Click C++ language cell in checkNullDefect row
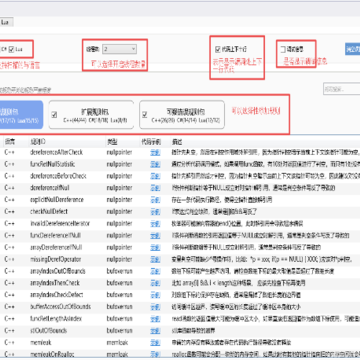This screenshot has width=360, height=360. tap(9, 212)
